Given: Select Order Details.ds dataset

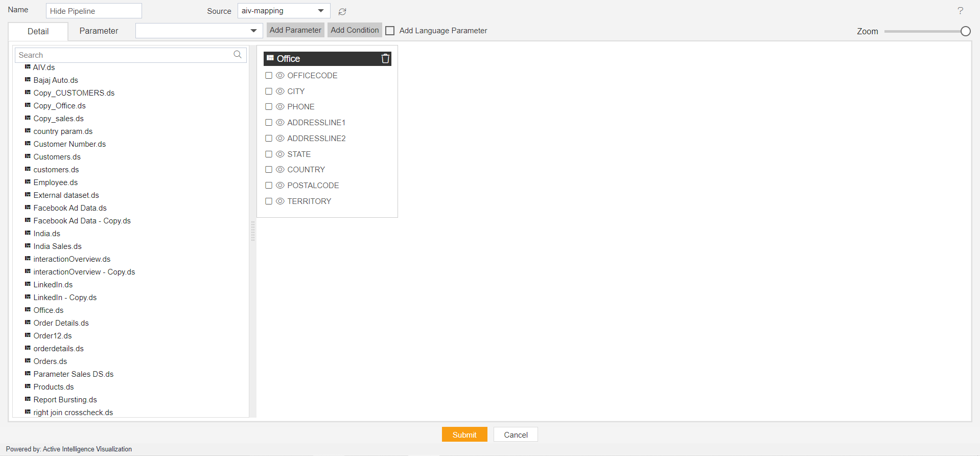Looking at the screenshot, I should tap(61, 323).
